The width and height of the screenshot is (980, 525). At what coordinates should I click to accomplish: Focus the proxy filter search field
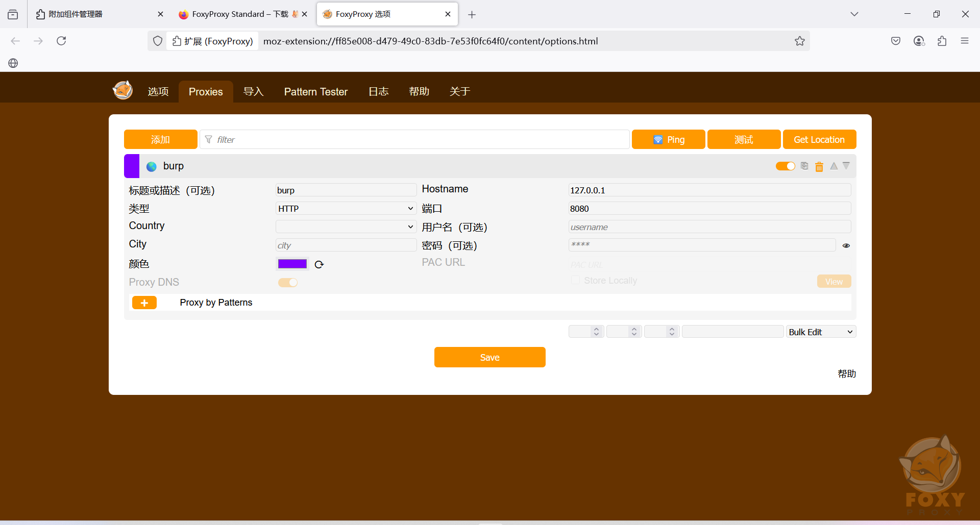tap(414, 139)
